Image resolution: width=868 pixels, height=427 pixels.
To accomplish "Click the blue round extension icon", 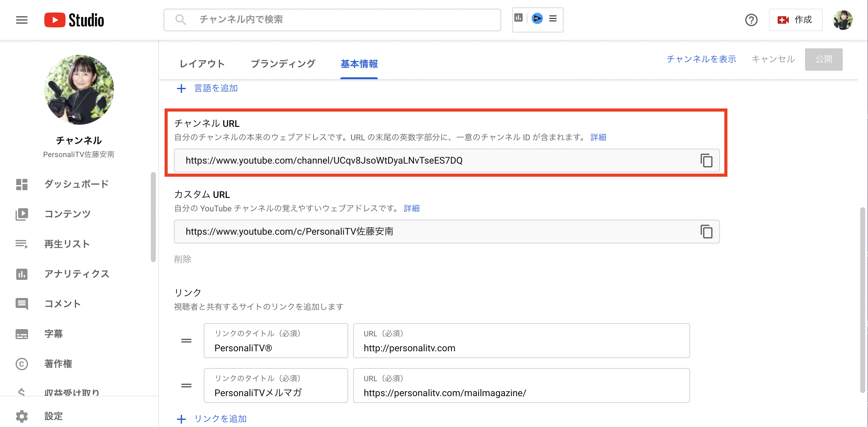I will point(537,18).
